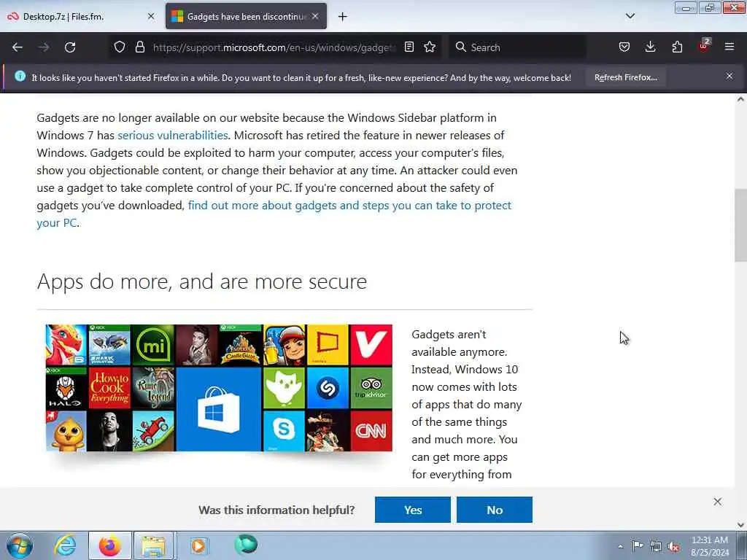Open Action Center flag icon
747x560 pixels.
[x=638, y=546]
